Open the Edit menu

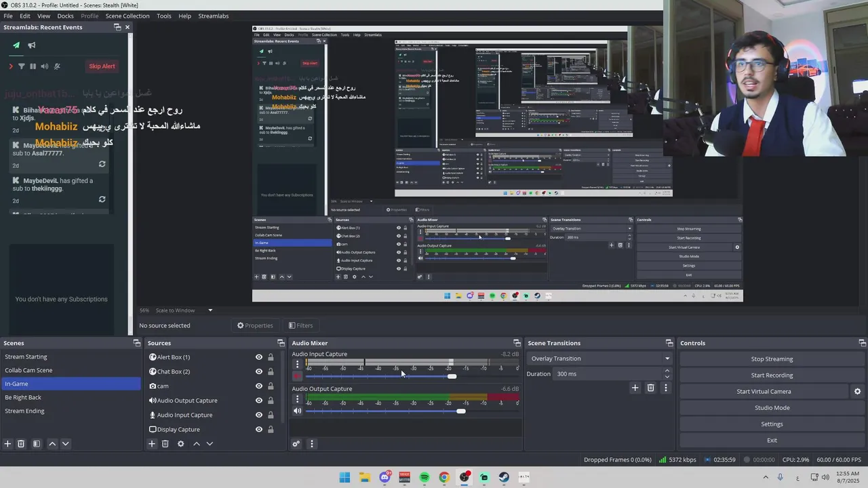(25, 16)
